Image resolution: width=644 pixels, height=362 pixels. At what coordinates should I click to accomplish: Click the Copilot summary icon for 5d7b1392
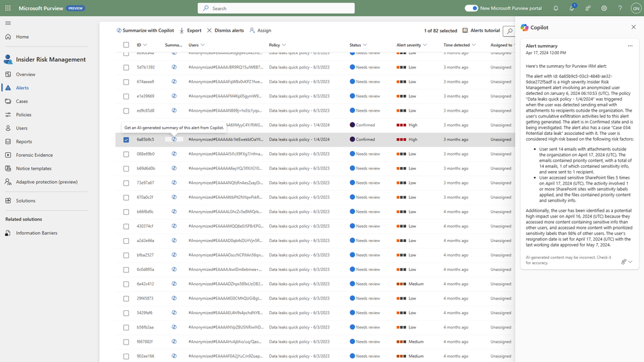tap(174, 67)
